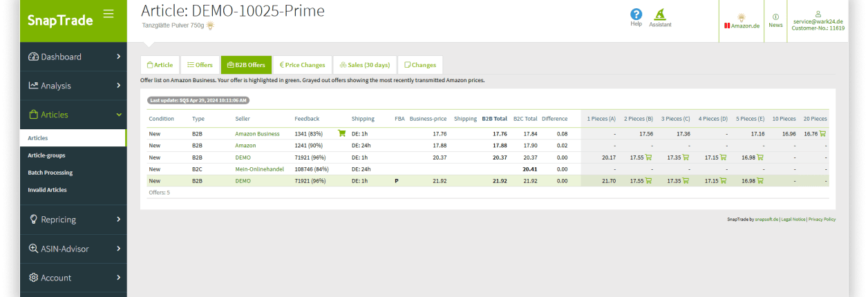
Task: Click the Repricing lightbulb icon
Action: (x=33, y=219)
